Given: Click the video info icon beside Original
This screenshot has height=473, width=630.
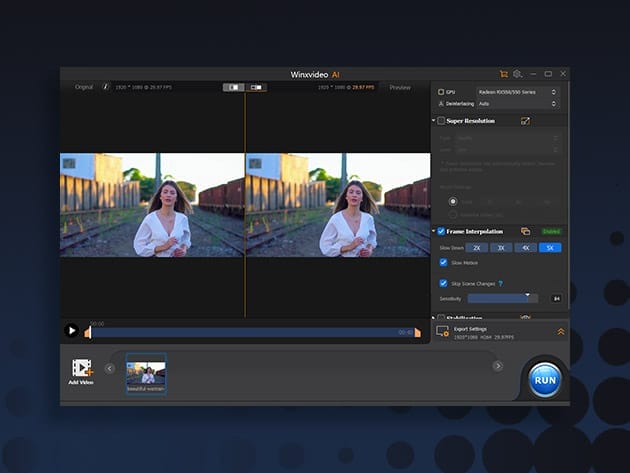Looking at the screenshot, I should coord(105,87).
